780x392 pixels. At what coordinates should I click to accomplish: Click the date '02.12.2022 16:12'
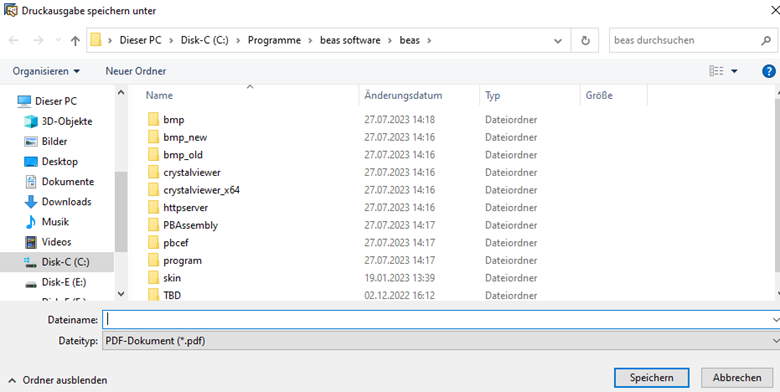point(399,295)
